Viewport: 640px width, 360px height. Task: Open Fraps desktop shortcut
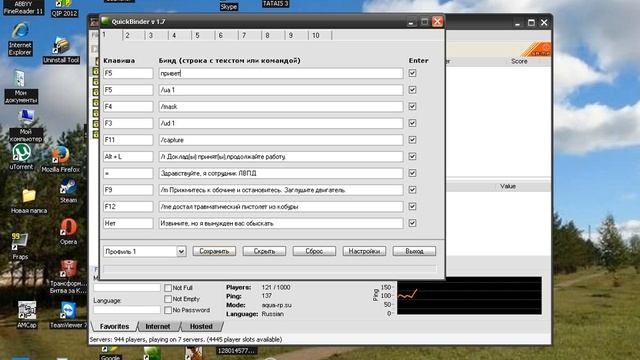(x=20, y=247)
